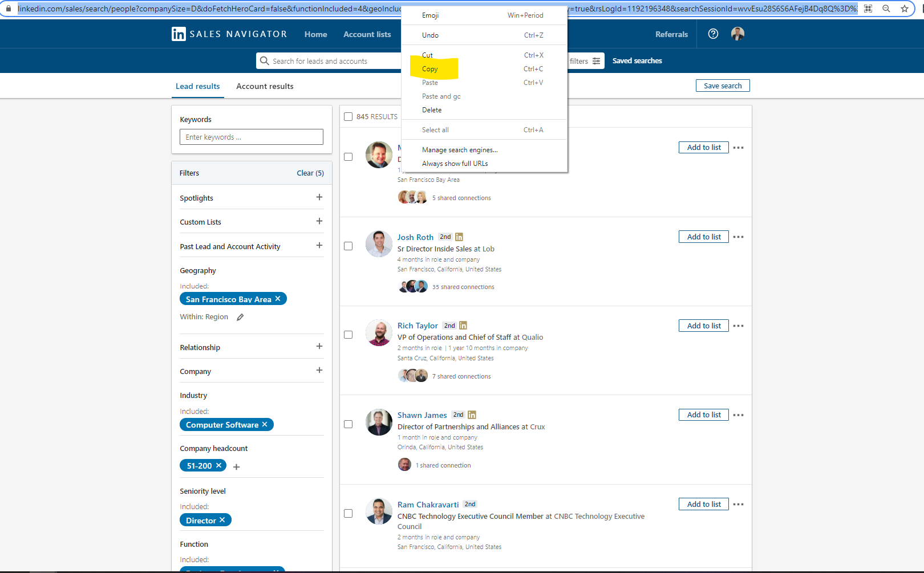The image size is (924, 573).
Task: Go to Home in navigation
Action: 315,34
